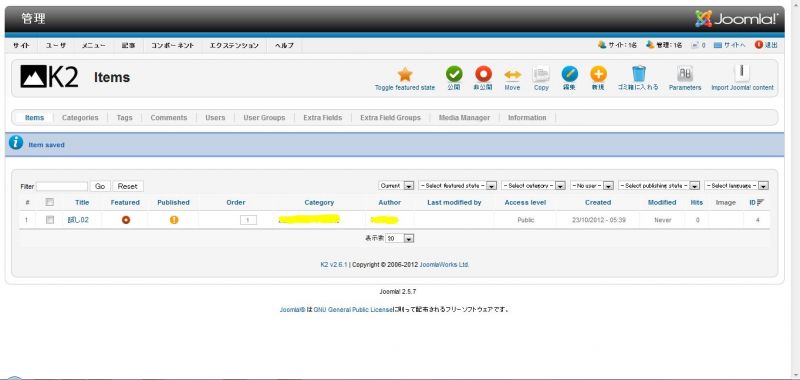This screenshot has width=800, height=380.
Task: Open the Current filter dropdown
Action: click(396, 186)
